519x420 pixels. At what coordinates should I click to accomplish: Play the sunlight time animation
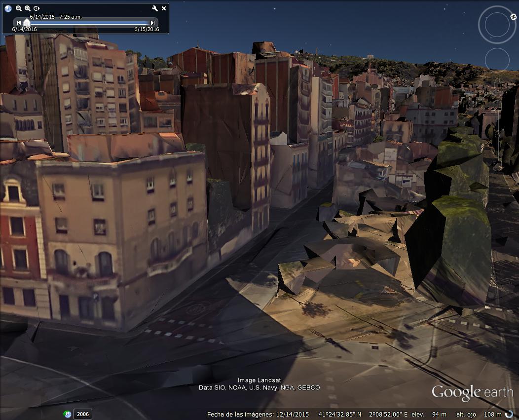tap(37, 8)
